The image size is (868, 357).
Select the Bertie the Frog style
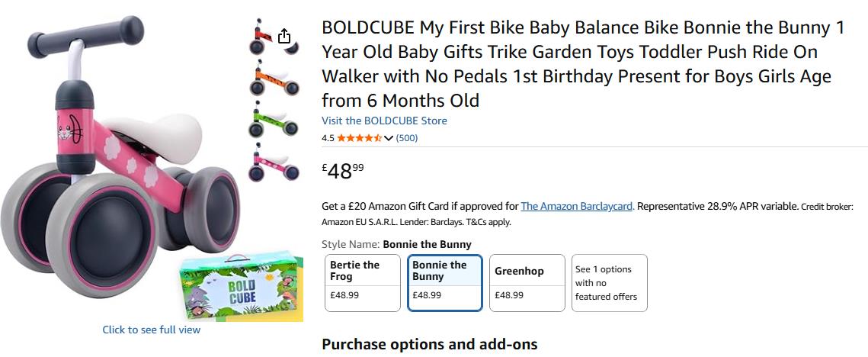coord(363,283)
